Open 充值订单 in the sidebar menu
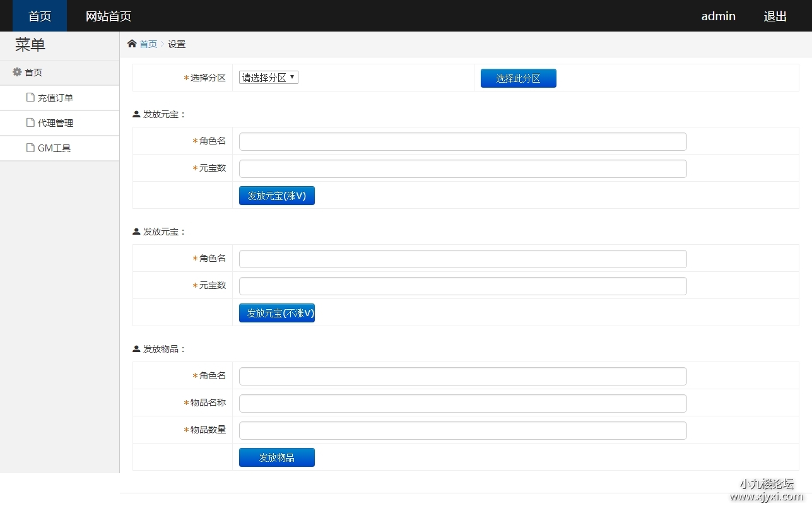 pyautogui.click(x=56, y=98)
